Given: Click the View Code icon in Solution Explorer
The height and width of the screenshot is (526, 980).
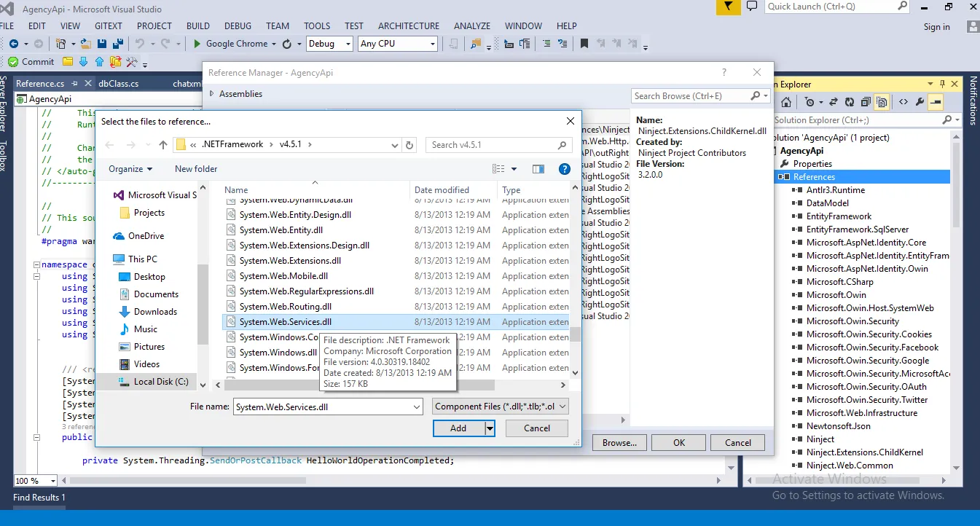Looking at the screenshot, I should point(903,102).
